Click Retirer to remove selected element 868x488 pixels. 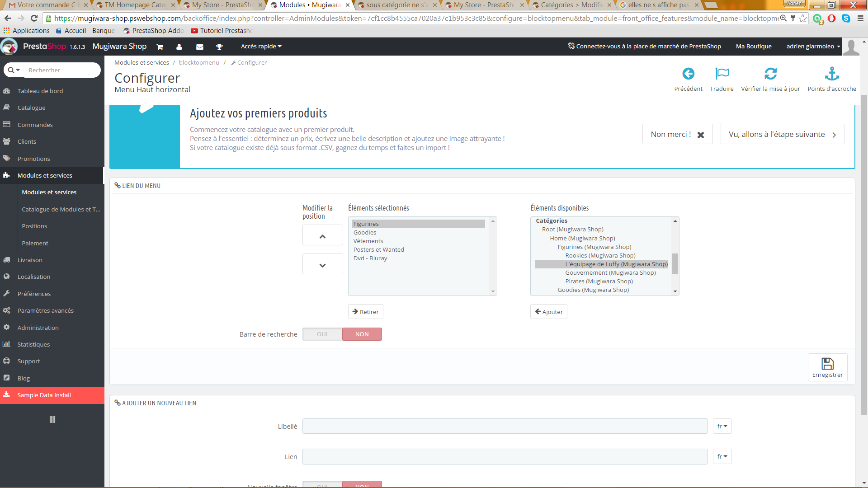click(x=365, y=312)
